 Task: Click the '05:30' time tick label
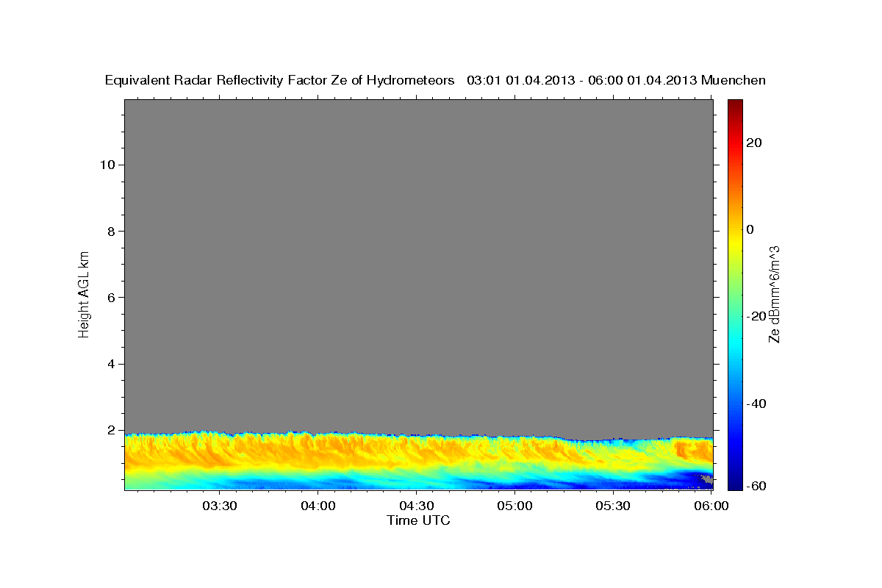click(614, 506)
